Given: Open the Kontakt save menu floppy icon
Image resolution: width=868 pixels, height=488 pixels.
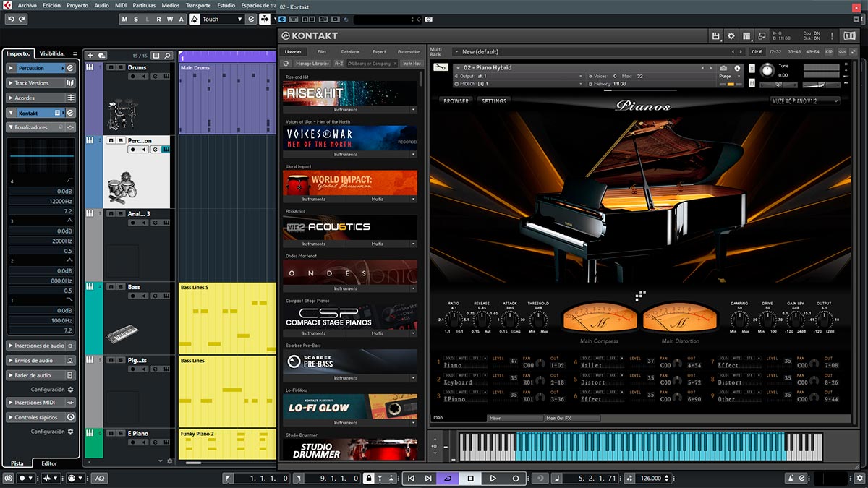Looking at the screenshot, I should click(x=716, y=35).
